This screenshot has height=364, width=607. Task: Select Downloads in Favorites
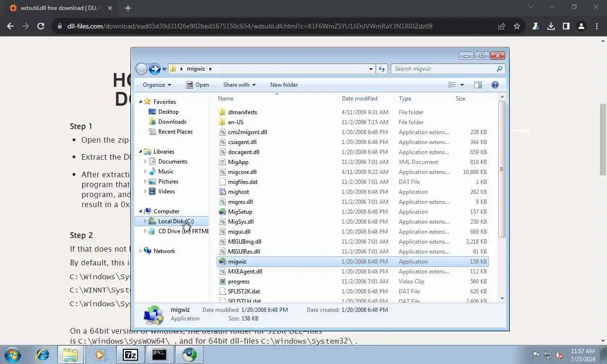click(172, 122)
